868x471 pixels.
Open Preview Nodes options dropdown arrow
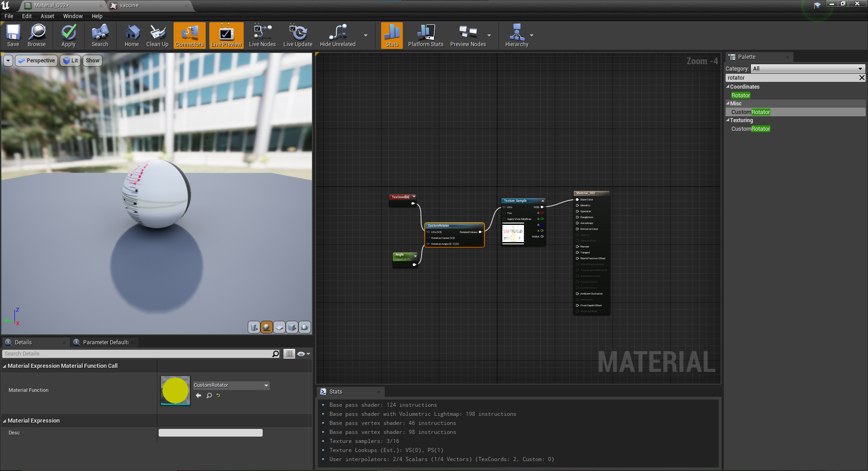pos(489,35)
